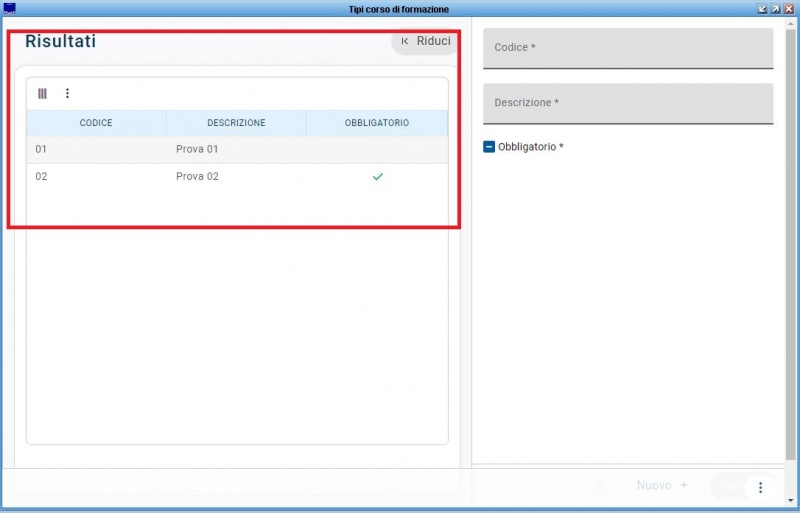Click the maximize arrow icon in the title bar
This screenshot has width=800, height=513.
(776, 9)
